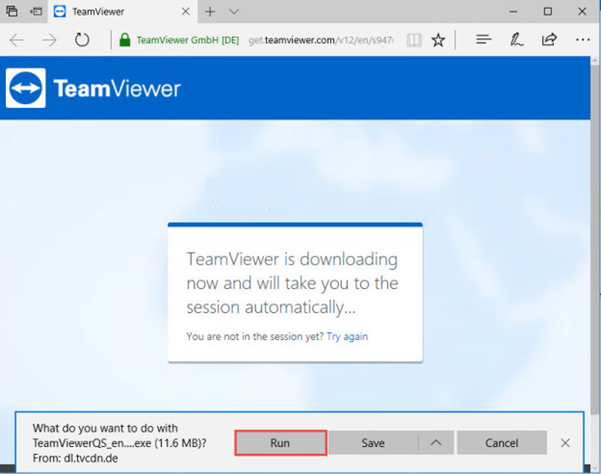Screen dimensions: 601x474
Task: Save the TeamViewerQS download
Action: point(373,443)
